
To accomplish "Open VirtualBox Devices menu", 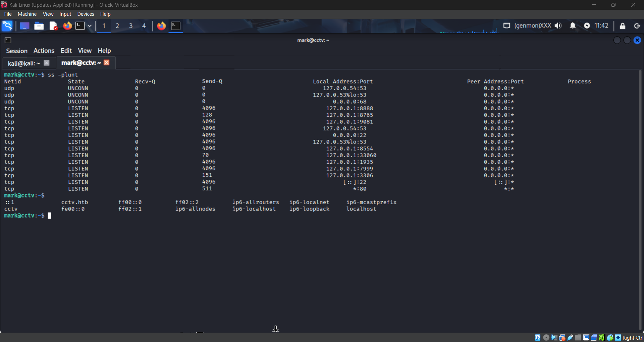I will [x=86, y=14].
